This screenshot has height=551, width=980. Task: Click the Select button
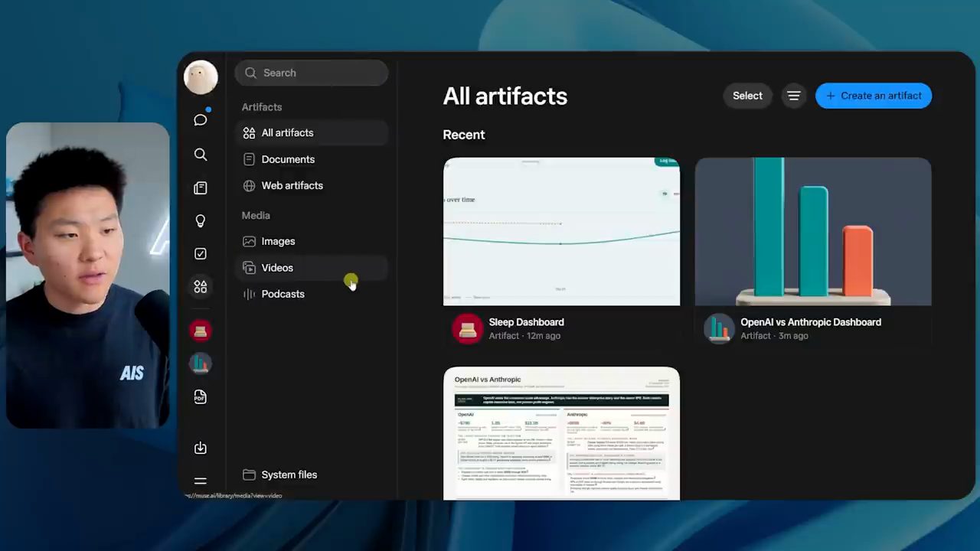pos(747,96)
